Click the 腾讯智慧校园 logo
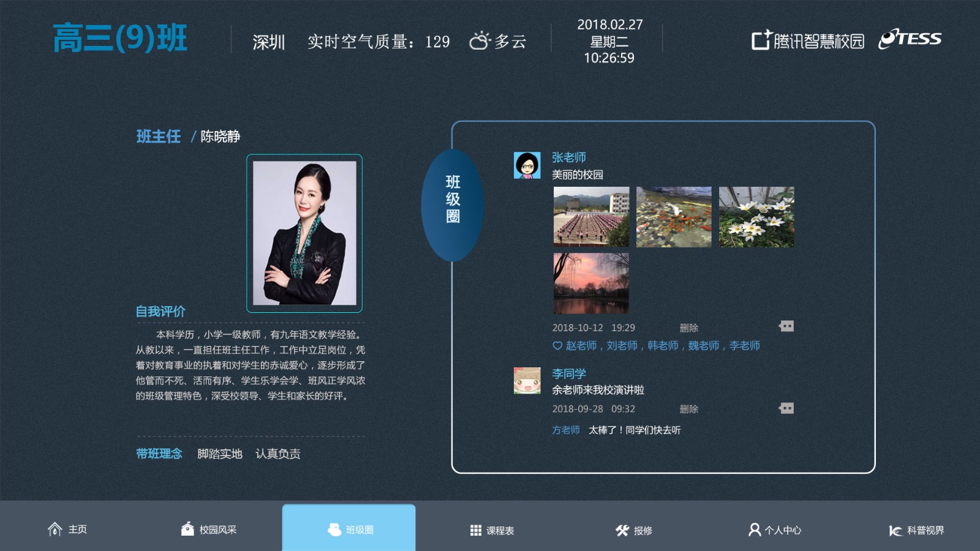 [x=808, y=40]
